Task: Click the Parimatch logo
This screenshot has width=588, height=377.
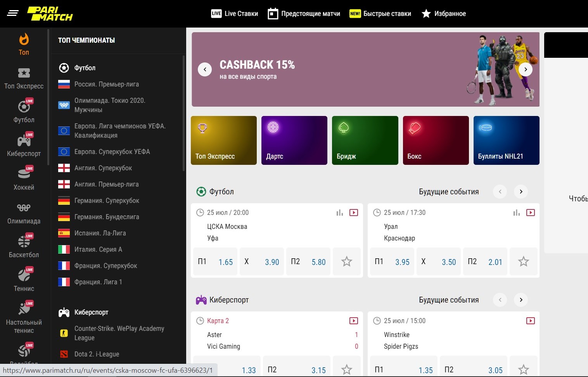Action: (50, 14)
